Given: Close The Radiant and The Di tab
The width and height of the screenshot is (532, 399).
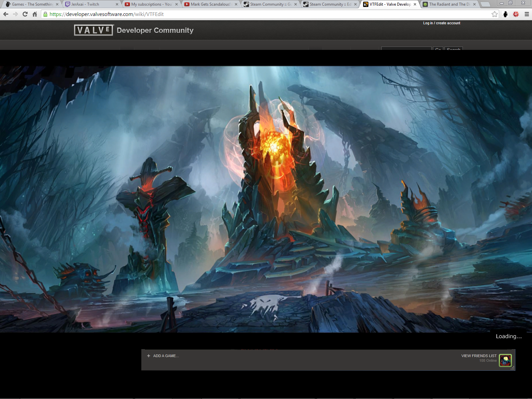Looking at the screenshot, I should (x=474, y=4).
